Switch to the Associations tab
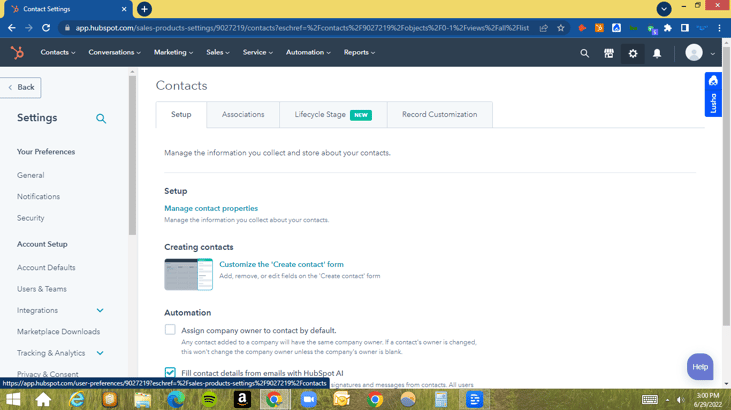Screen dimensions: 731x410 (243, 115)
